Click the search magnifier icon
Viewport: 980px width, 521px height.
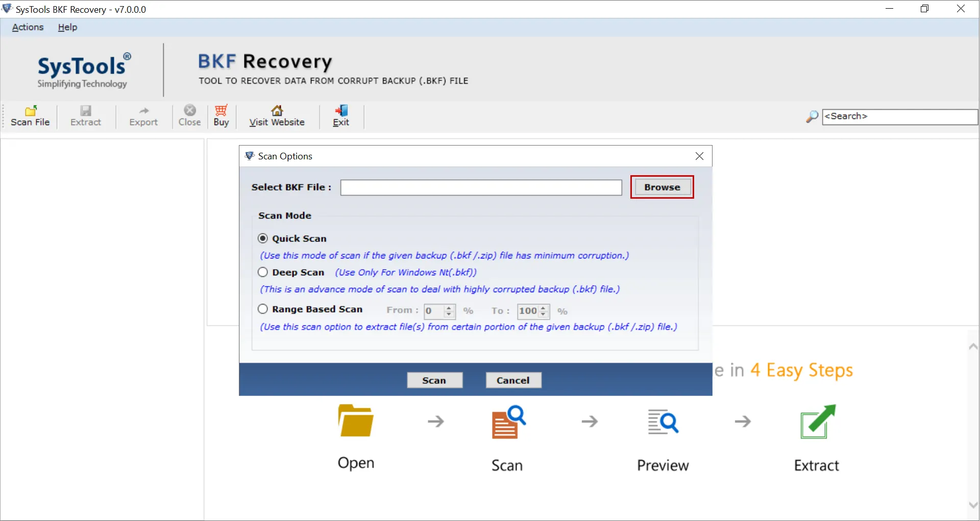tap(812, 117)
